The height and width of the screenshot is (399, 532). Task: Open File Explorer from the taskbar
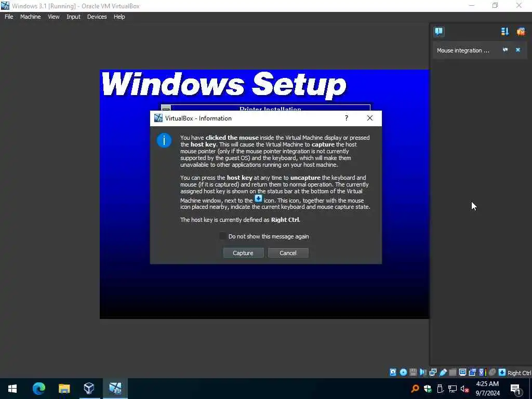64,389
